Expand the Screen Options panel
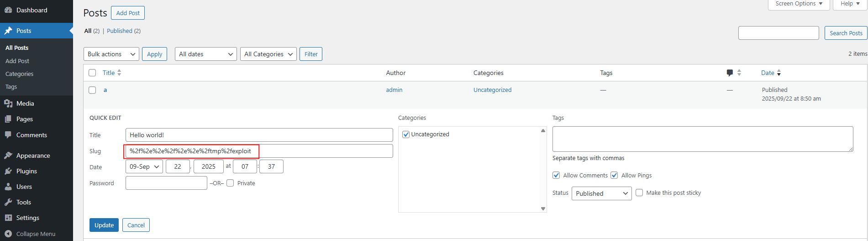This screenshot has width=868, height=241. coord(799,4)
